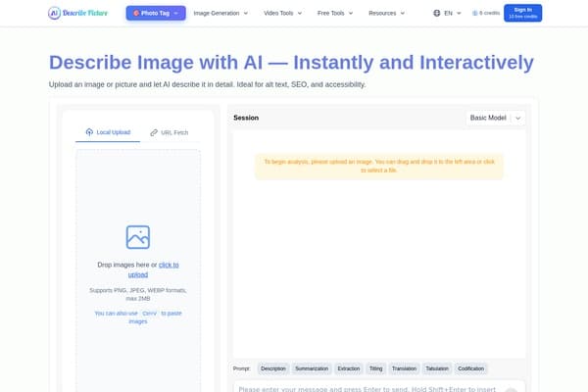The width and height of the screenshot is (588, 392).
Task: Open the Basic Model dropdown
Action: (495, 118)
